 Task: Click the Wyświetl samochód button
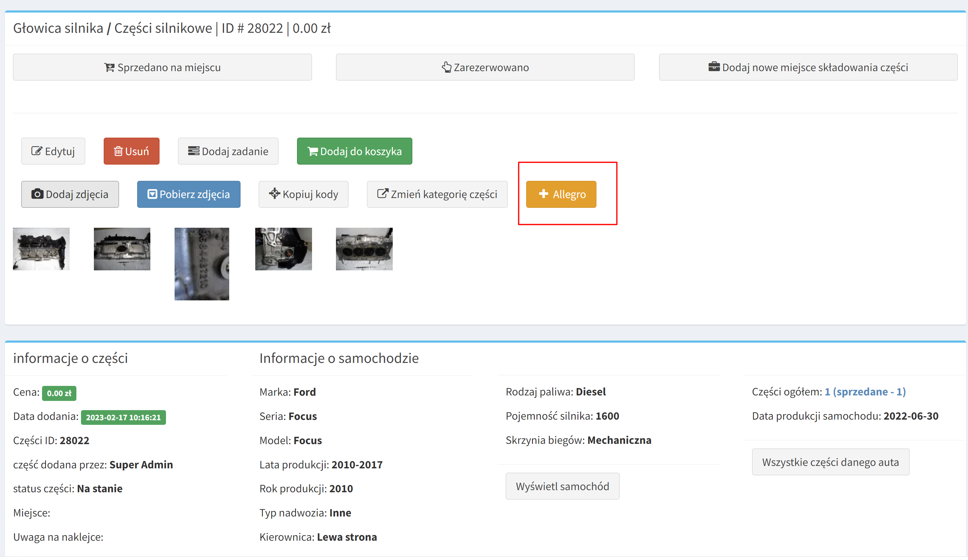pos(562,486)
